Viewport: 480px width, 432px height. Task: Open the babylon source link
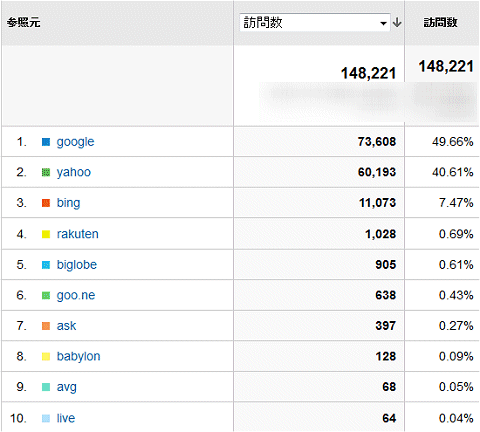[78, 356]
